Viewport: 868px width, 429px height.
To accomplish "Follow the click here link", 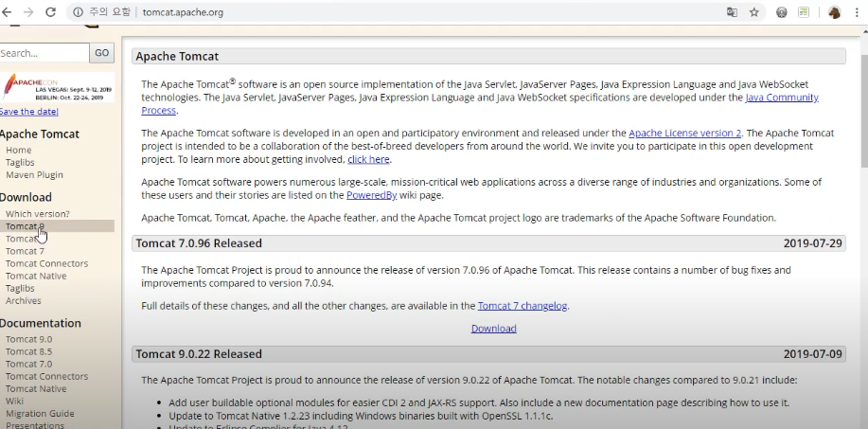I will click(368, 159).
